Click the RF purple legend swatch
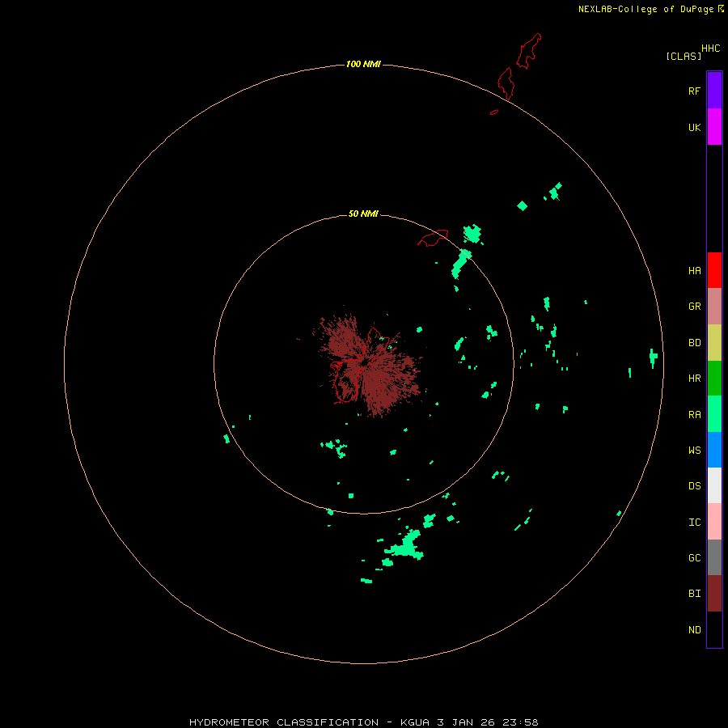The image size is (728, 728). click(x=714, y=91)
